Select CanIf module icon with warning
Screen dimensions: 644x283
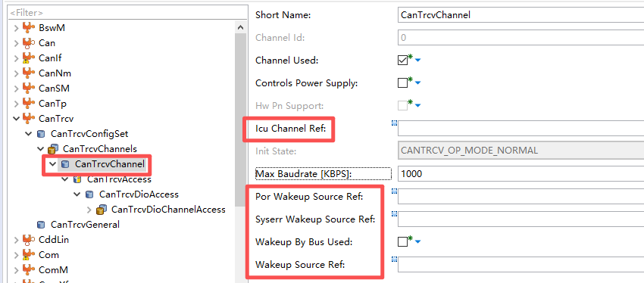click(x=28, y=58)
